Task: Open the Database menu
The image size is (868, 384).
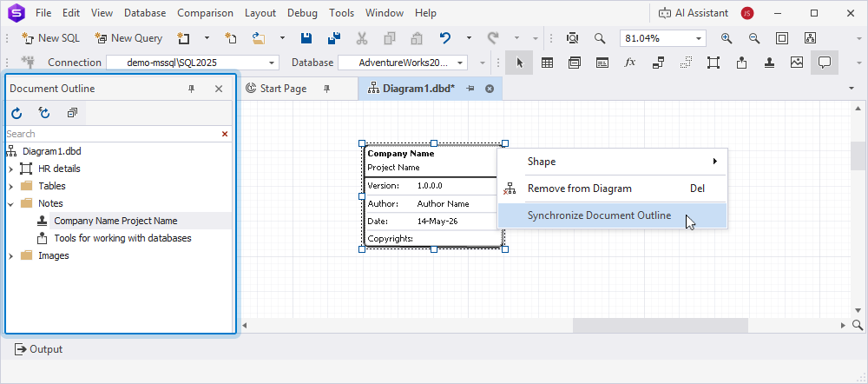Action: 145,13
